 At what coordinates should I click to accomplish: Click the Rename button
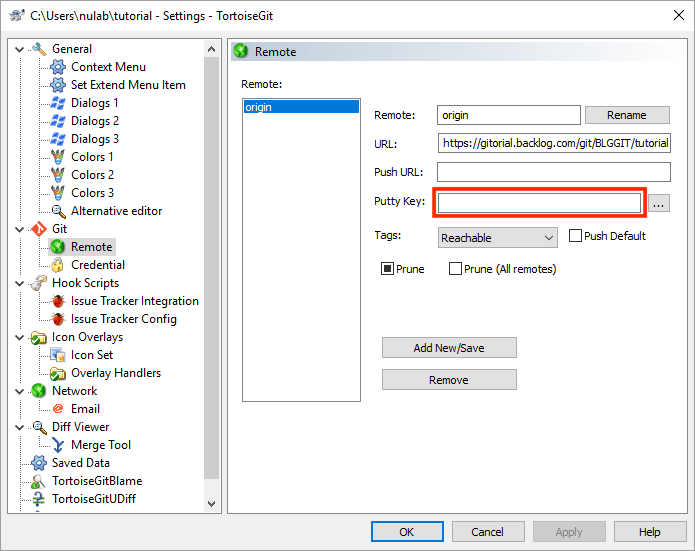pyautogui.click(x=627, y=115)
